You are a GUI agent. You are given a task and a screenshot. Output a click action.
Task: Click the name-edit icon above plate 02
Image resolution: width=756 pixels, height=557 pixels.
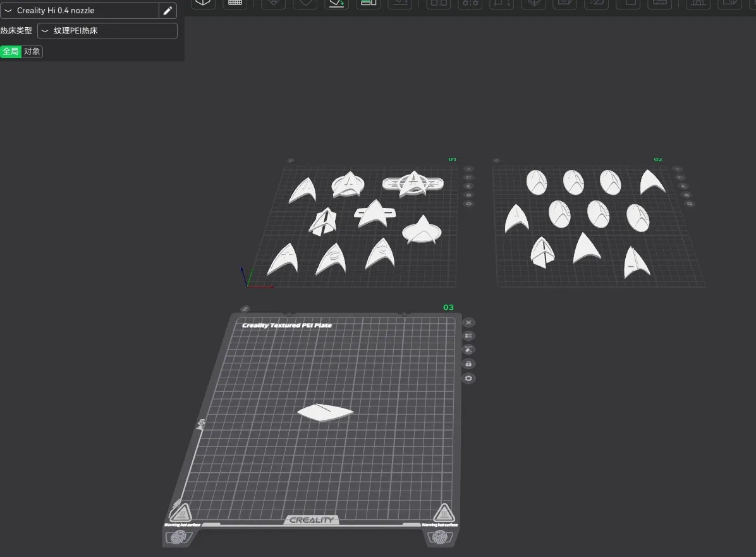pos(497,161)
